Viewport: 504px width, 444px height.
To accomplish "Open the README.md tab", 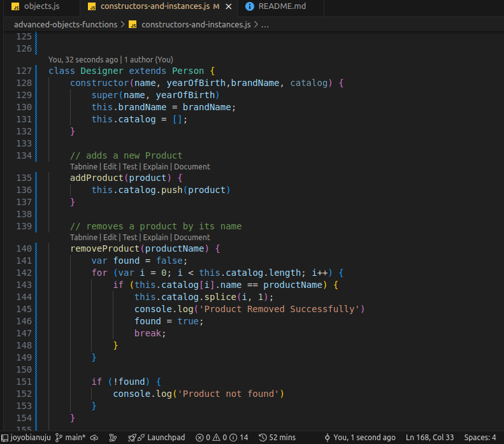I will [282, 6].
